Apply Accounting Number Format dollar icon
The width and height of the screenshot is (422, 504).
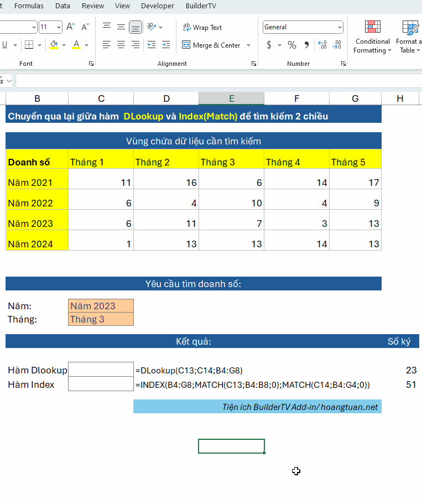269,45
